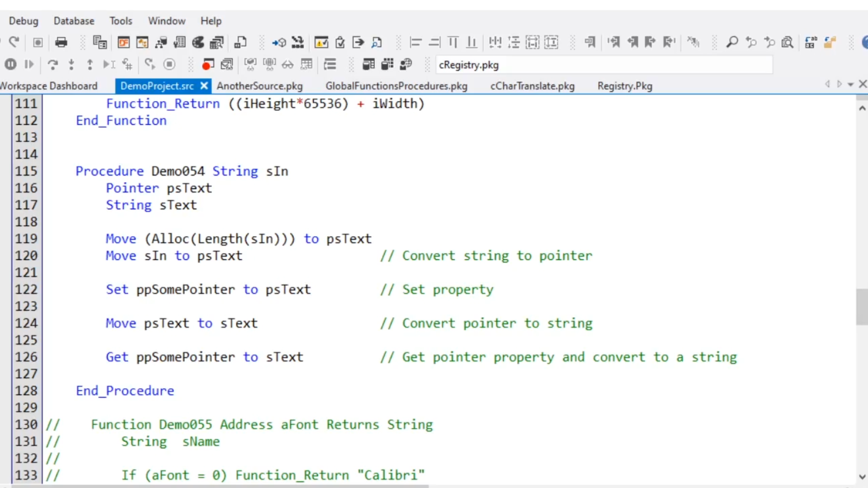Open the Database menu
Screen dimensions: 868x488
74,21
